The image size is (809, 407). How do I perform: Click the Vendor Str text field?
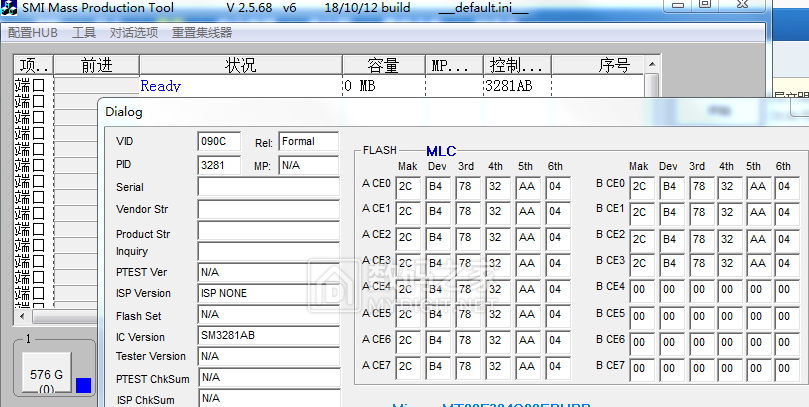(x=268, y=210)
